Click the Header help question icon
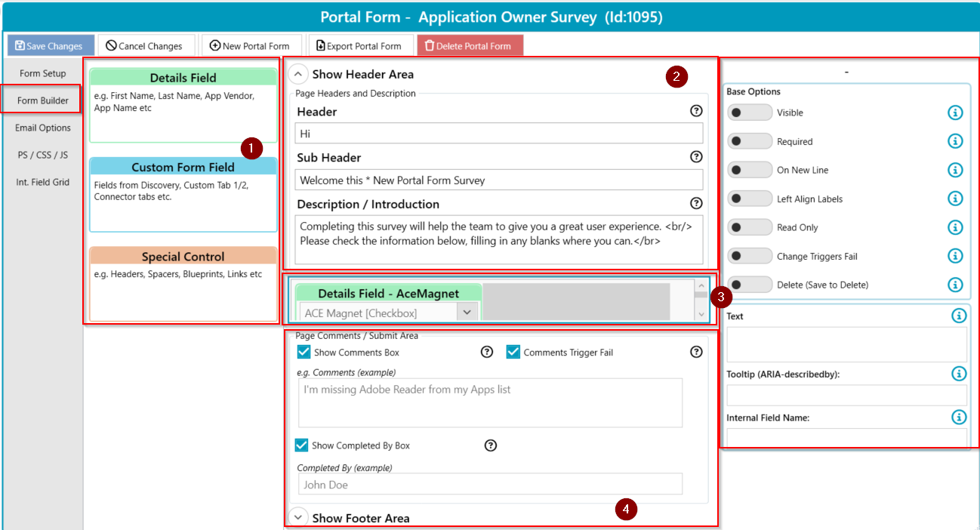Screen dimensions: 980x530 [696, 111]
